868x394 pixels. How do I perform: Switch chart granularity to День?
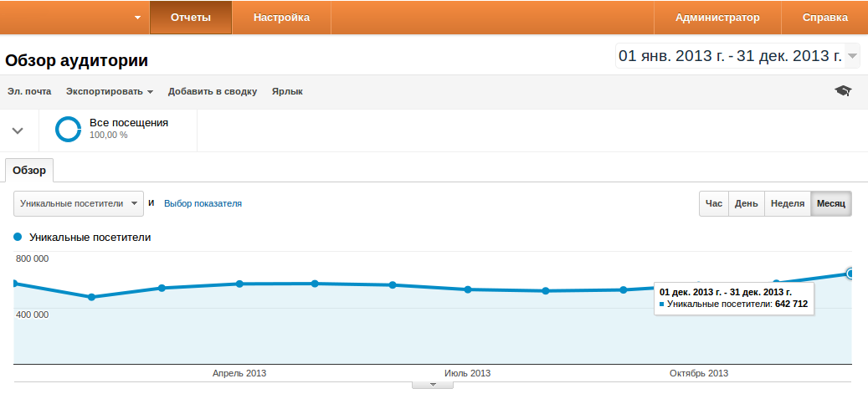tap(746, 204)
